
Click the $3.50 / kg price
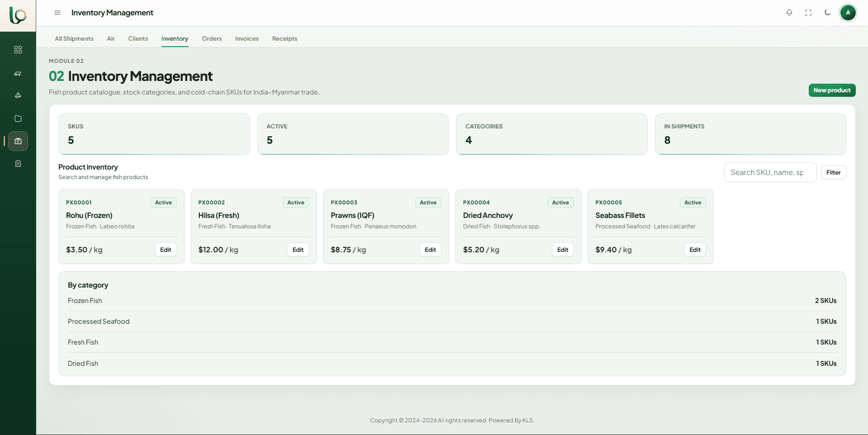(84, 250)
